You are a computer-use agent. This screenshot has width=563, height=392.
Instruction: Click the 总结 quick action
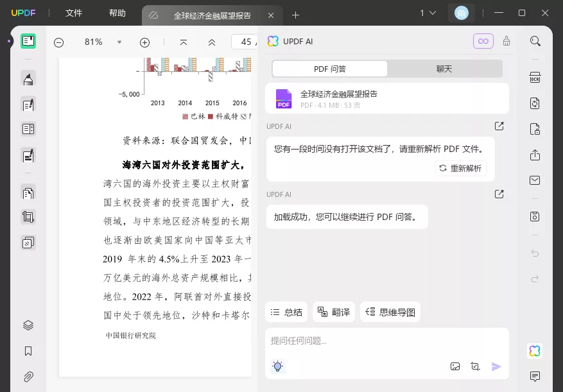[x=286, y=312]
